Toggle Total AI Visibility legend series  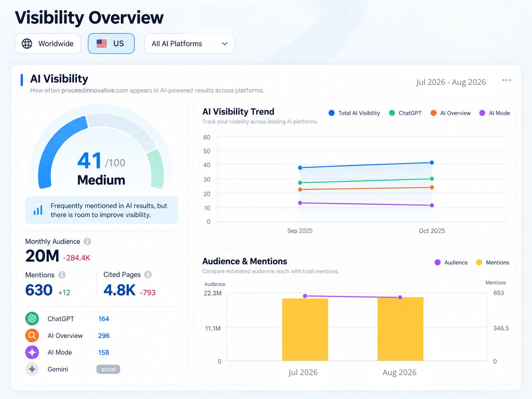[x=354, y=113]
